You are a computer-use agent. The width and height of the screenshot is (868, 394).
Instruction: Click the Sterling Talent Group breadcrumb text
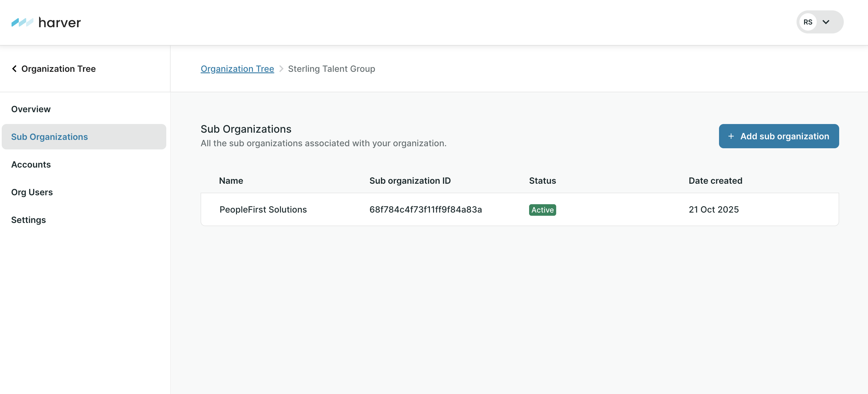click(x=331, y=69)
